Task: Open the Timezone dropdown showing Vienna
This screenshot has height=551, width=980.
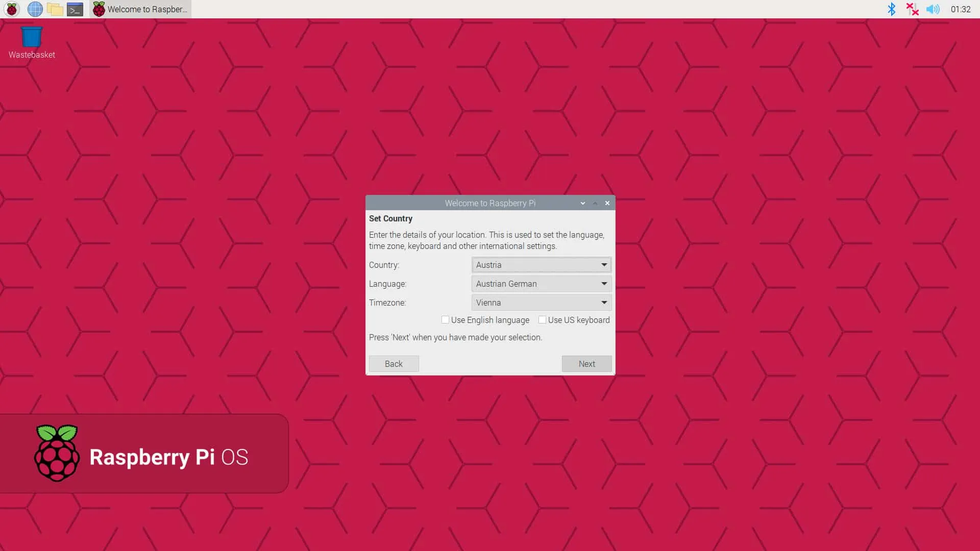Action: point(542,303)
